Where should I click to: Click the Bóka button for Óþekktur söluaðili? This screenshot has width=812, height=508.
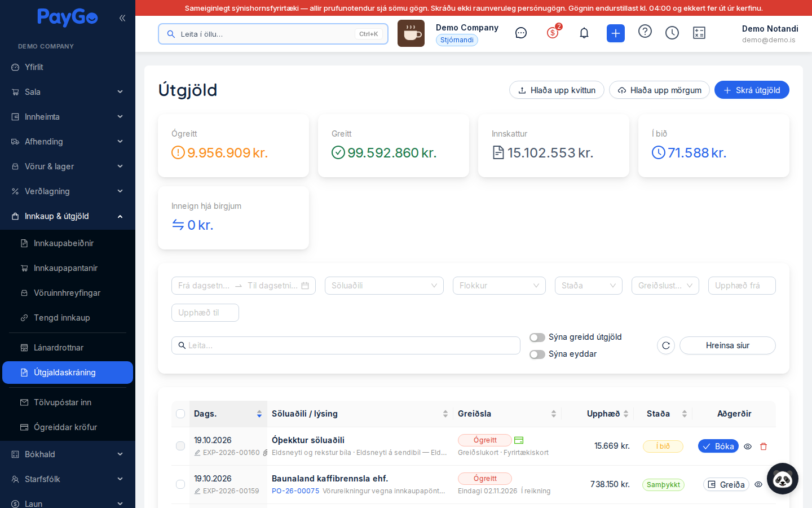[x=718, y=446]
